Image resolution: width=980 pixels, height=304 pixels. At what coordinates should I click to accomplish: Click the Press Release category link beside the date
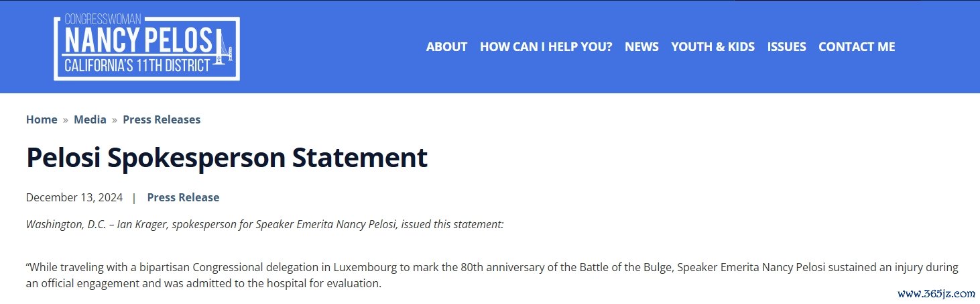pos(183,197)
